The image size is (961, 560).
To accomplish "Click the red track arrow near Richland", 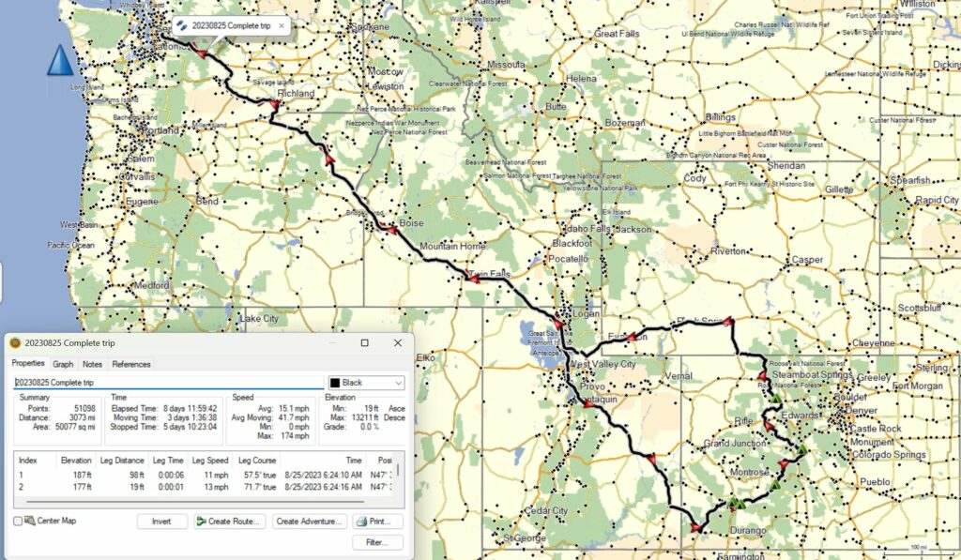I will point(274,105).
